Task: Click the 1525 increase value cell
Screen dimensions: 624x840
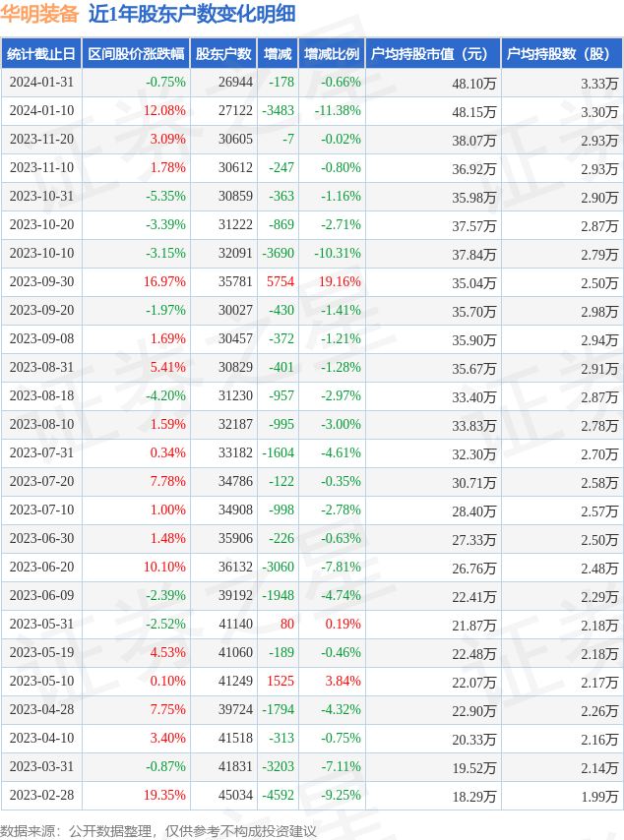Action: point(280,682)
